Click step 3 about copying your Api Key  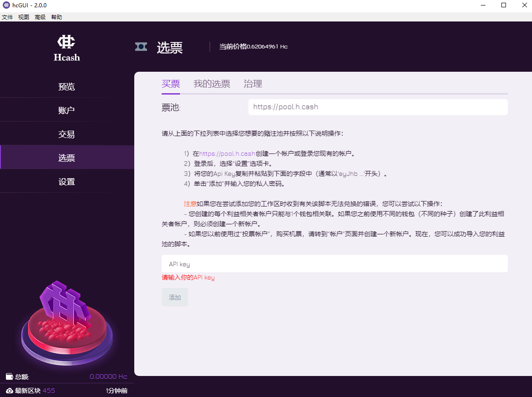point(285,174)
